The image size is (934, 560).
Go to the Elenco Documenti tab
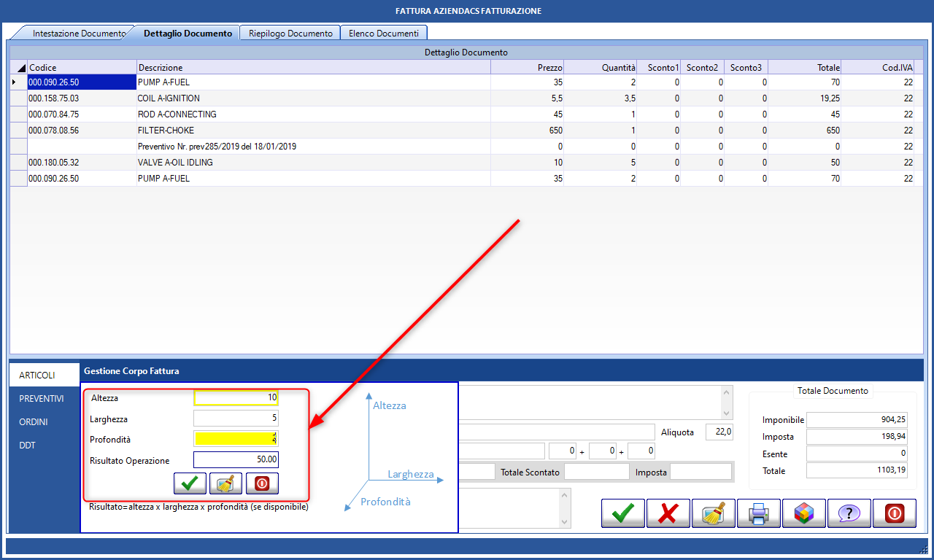pyautogui.click(x=384, y=34)
